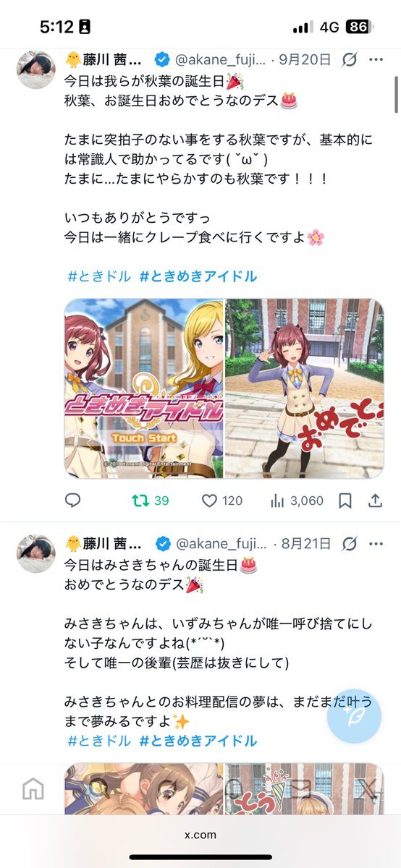Open the @akane_fuji handle on the August 21 post
The width and height of the screenshot is (401, 868).
pyautogui.click(x=221, y=542)
